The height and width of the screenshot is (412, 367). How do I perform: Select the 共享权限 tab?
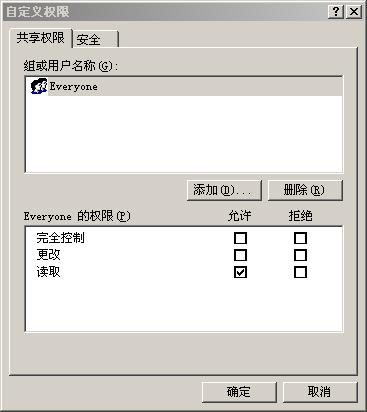pos(41,38)
